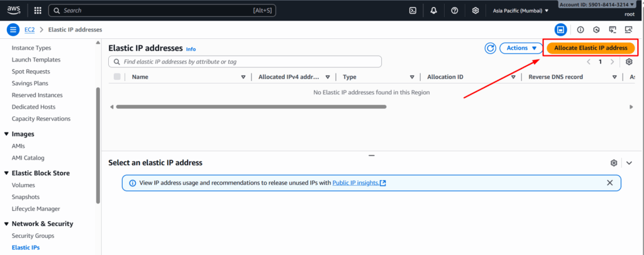This screenshot has width=644, height=255.
Task: Click the table scroll-left arrow
Action: [111, 107]
